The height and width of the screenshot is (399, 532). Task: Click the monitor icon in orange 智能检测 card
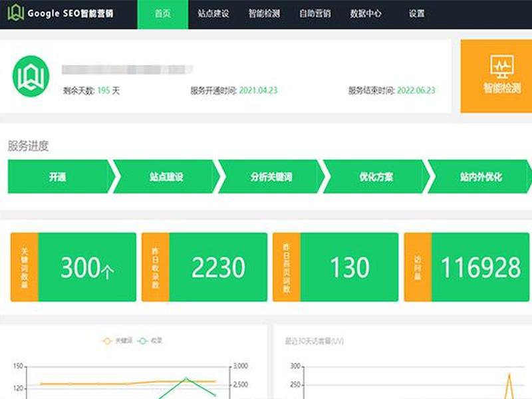(x=502, y=66)
